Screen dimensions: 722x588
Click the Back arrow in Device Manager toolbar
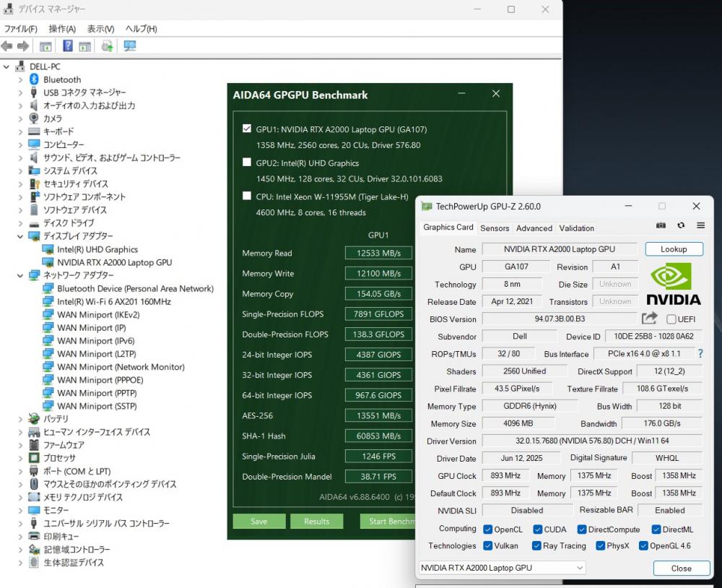(x=7, y=46)
